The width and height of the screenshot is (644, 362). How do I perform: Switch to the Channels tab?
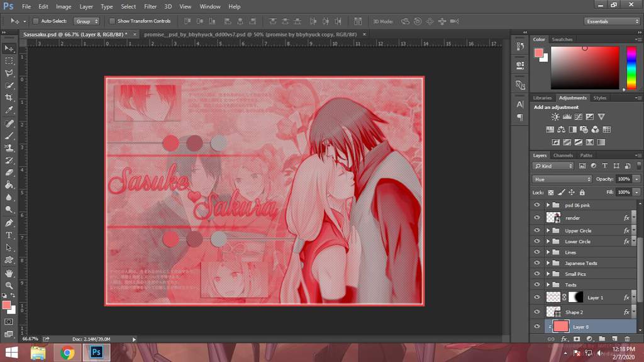563,156
